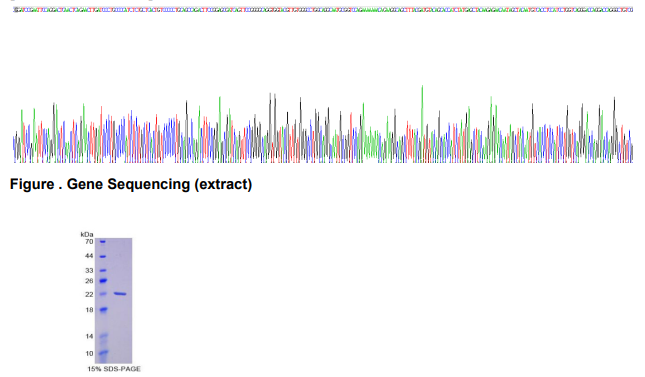This screenshot has width=645, height=377.
Task: Select the 15% SDS-PAGE caption text
Action: 114,369
